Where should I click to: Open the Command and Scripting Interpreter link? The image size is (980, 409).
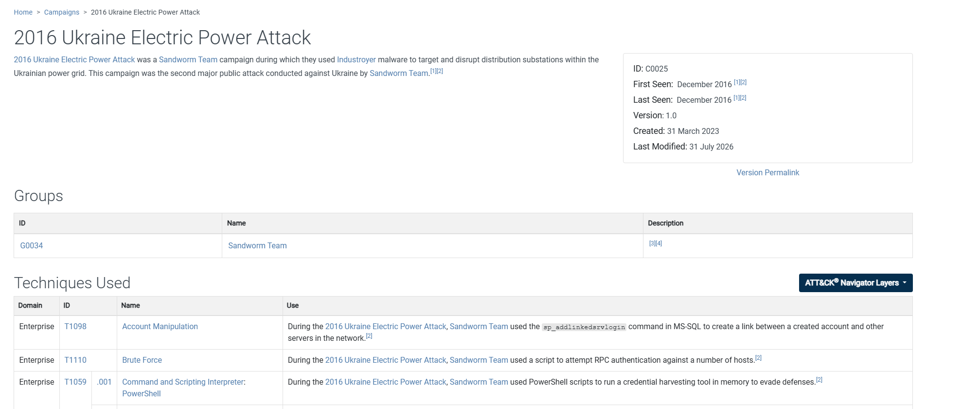tap(183, 382)
